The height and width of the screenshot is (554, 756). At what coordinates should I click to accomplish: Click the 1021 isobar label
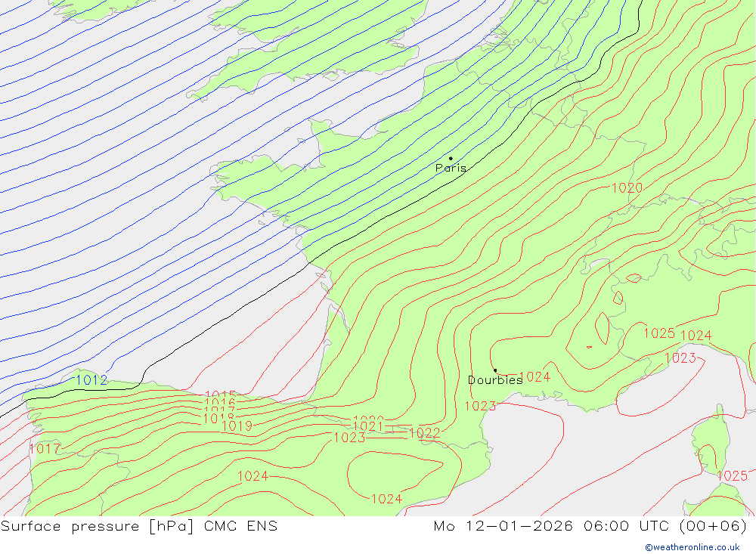coord(368,426)
